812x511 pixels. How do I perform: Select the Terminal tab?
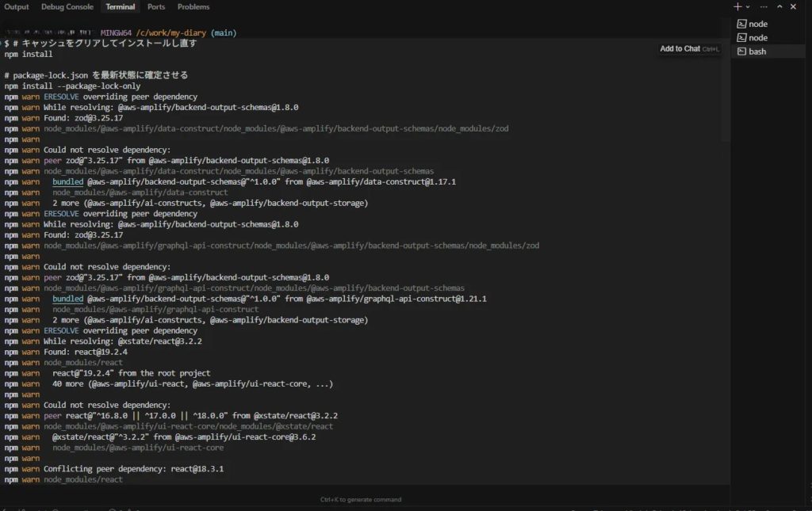(121, 6)
